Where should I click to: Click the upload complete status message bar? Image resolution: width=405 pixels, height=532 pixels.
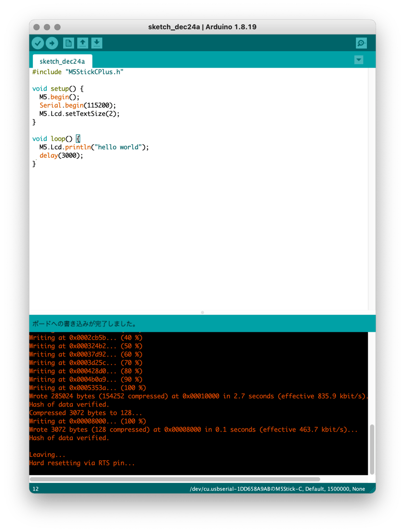pyautogui.click(x=202, y=324)
